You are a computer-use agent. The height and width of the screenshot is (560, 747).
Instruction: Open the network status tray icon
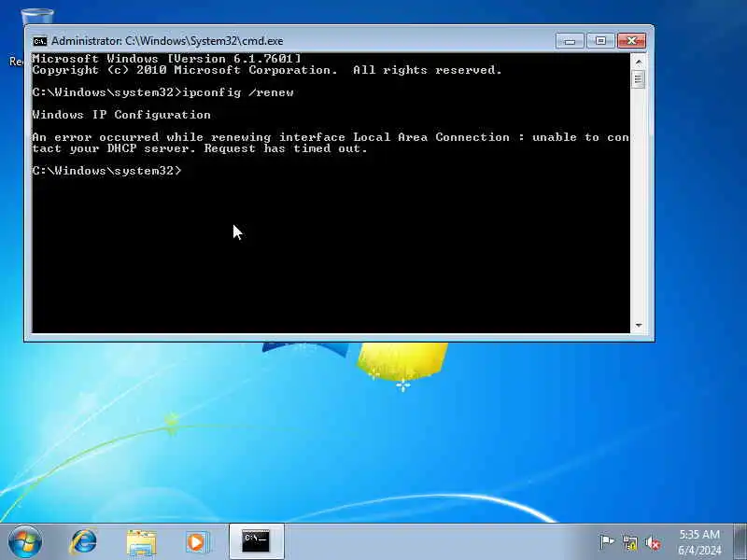coord(629,542)
